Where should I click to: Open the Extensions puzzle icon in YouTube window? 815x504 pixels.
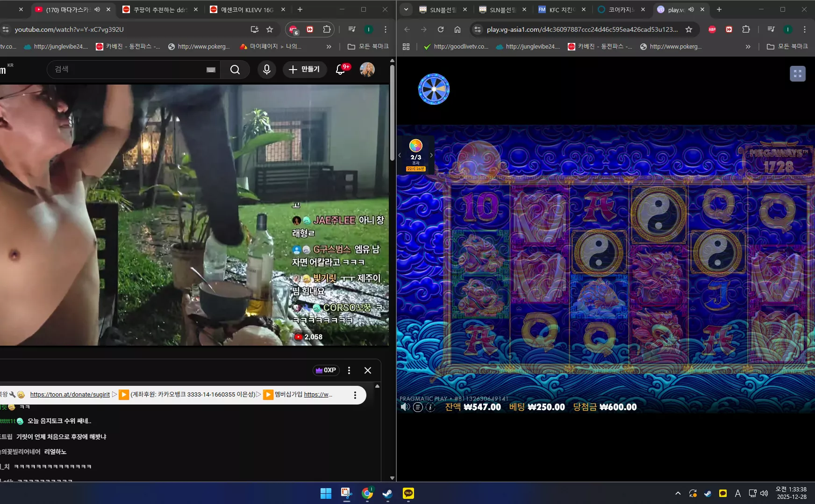point(327,29)
